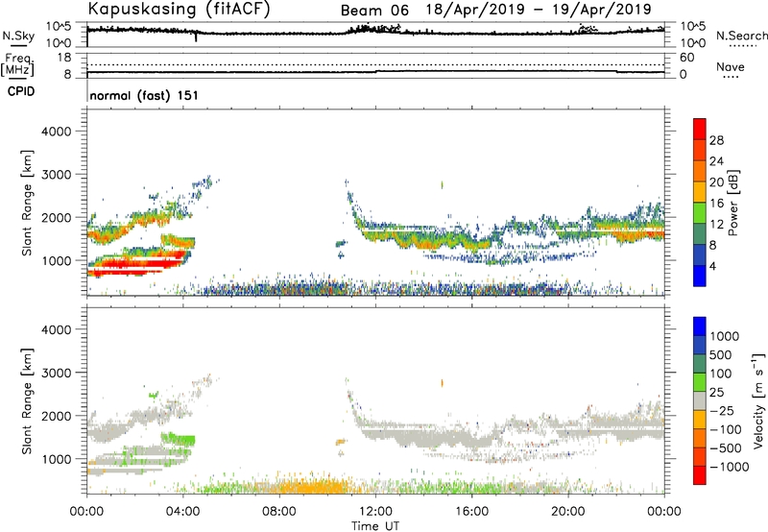Image resolution: width=768 pixels, height=532 pixels.
Task: Click the red bottom of the Velocity color bar
Action: click(700, 477)
